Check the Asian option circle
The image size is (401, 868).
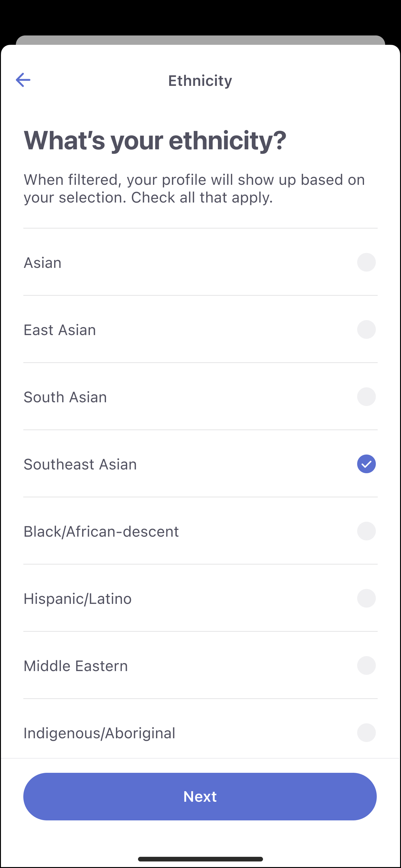(x=366, y=263)
